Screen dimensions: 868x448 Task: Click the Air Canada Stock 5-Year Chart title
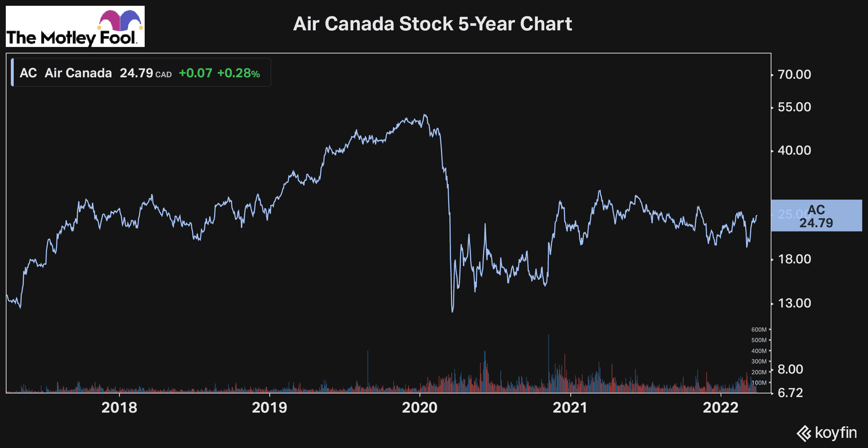tap(432, 24)
